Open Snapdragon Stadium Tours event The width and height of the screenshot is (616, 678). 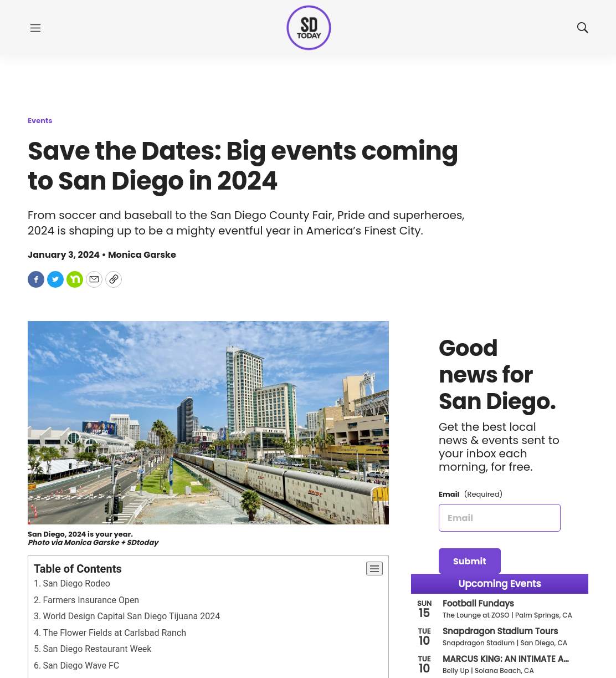tap(500, 631)
